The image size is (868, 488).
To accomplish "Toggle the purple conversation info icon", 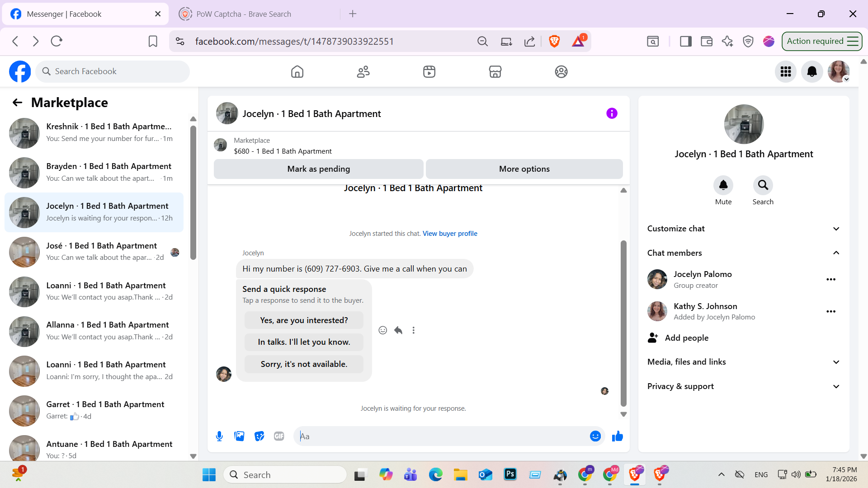I will click(x=612, y=113).
